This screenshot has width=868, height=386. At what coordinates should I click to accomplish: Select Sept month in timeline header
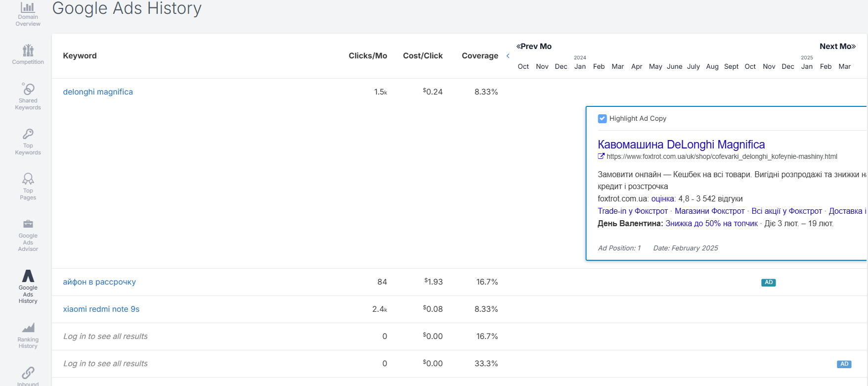[731, 67]
